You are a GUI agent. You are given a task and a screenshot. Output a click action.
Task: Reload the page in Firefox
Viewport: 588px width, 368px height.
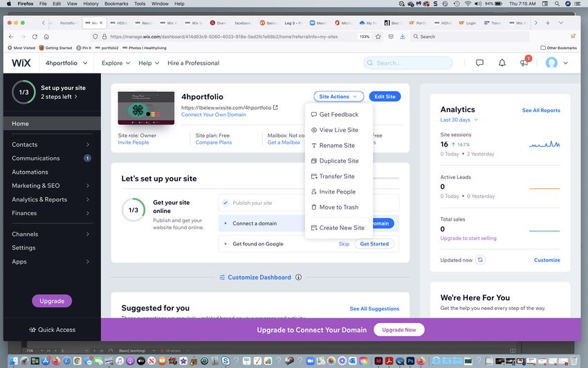(x=35, y=37)
